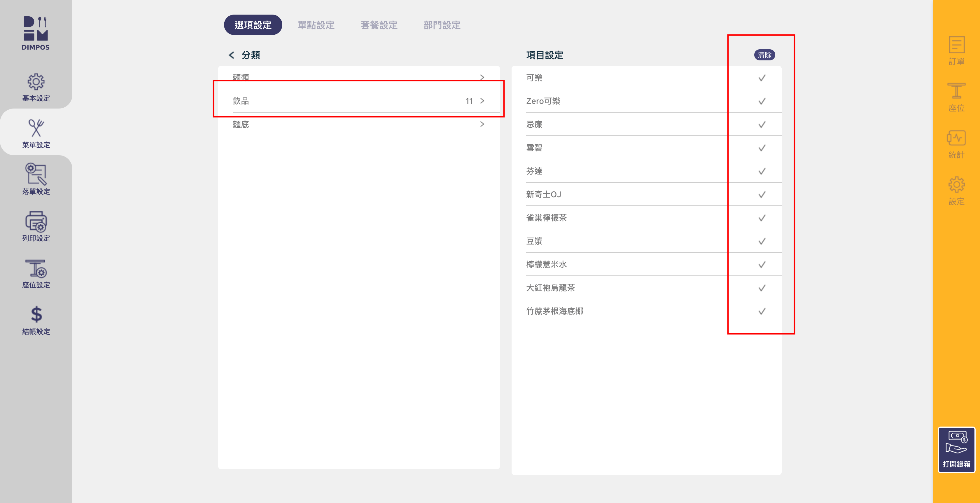
Task: Open 訂單 orders icon in right bar
Action: point(956,45)
